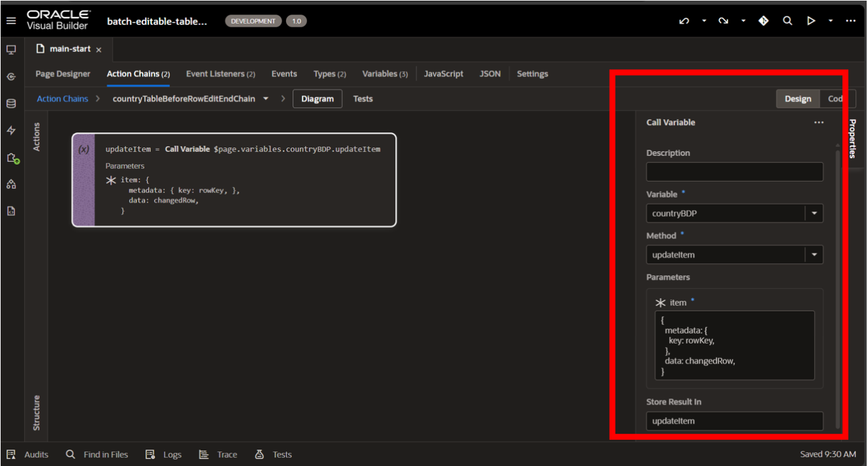Click the Action Chains breadcrumb link
868x466 pixels.
(62, 99)
